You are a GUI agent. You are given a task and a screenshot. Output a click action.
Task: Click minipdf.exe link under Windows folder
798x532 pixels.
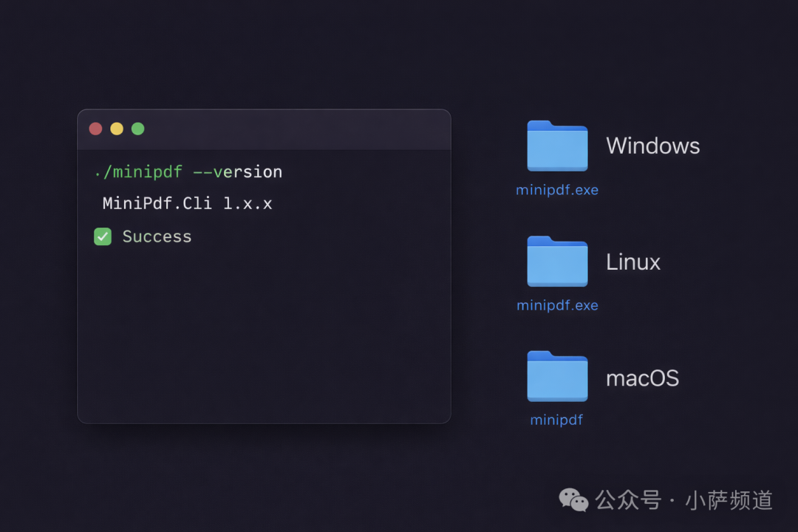click(557, 190)
